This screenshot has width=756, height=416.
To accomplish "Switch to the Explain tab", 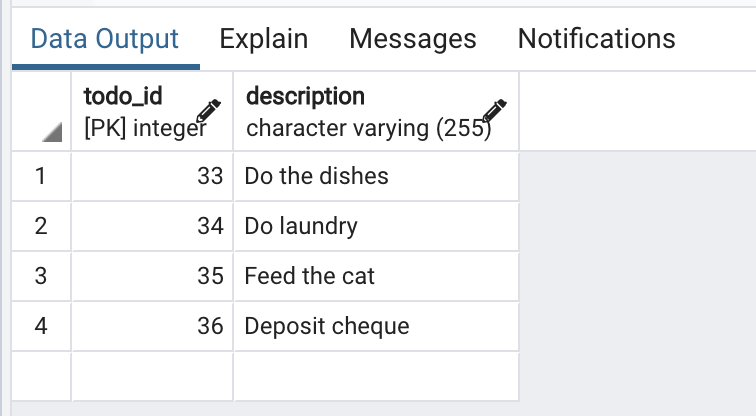I will coord(264,39).
